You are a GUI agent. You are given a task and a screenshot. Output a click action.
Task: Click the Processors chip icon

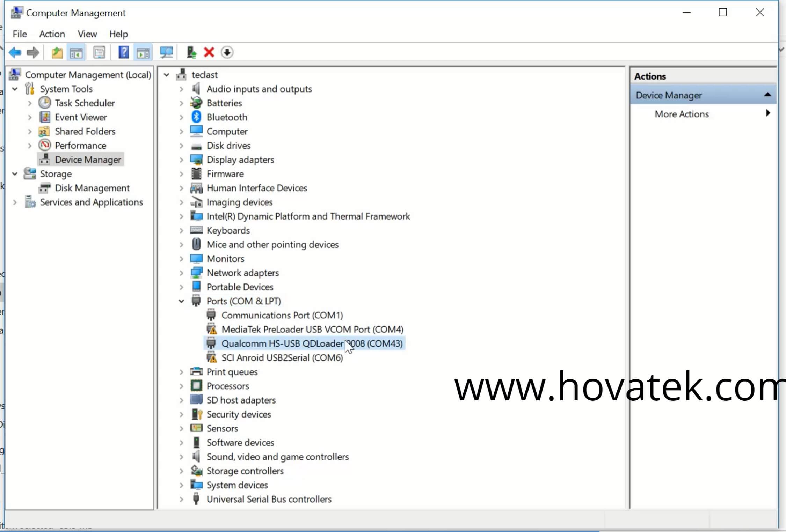[196, 386]
